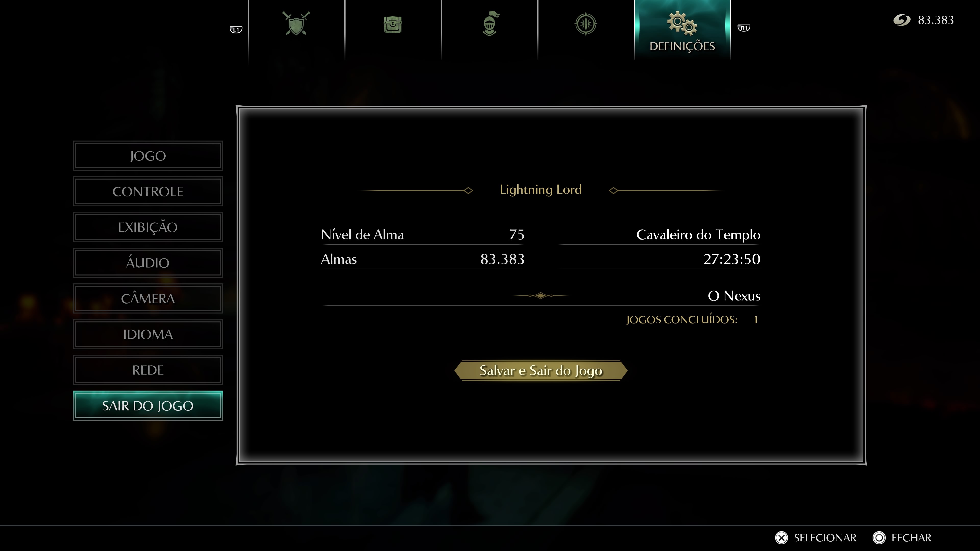
Task: Toggle the REDE network settings
Action: [x=148, y=369]
